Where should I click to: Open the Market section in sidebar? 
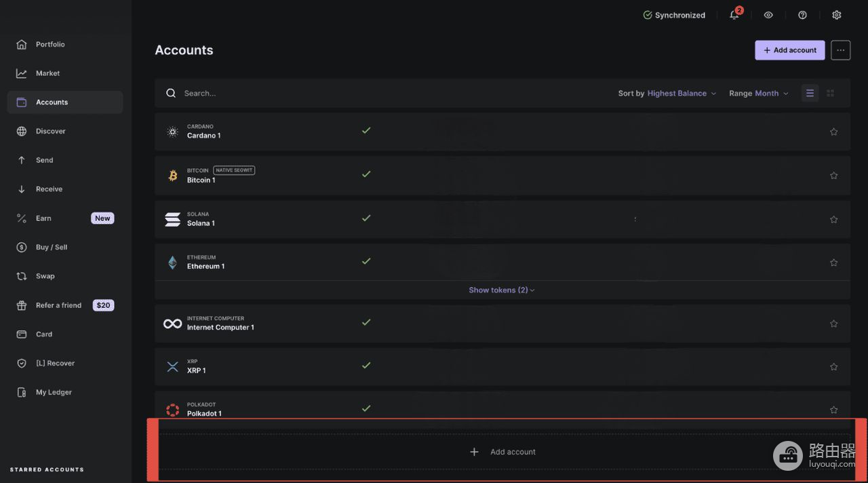(65, 73)
